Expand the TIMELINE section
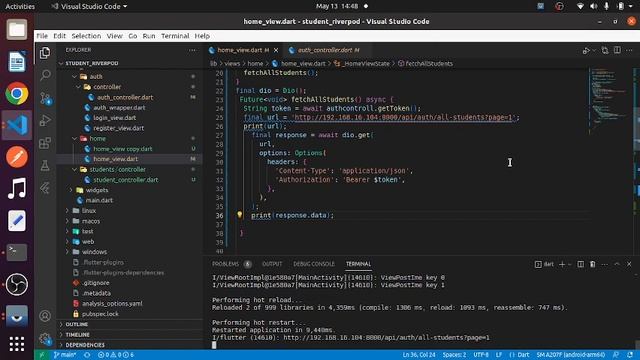 pos(78,334)
